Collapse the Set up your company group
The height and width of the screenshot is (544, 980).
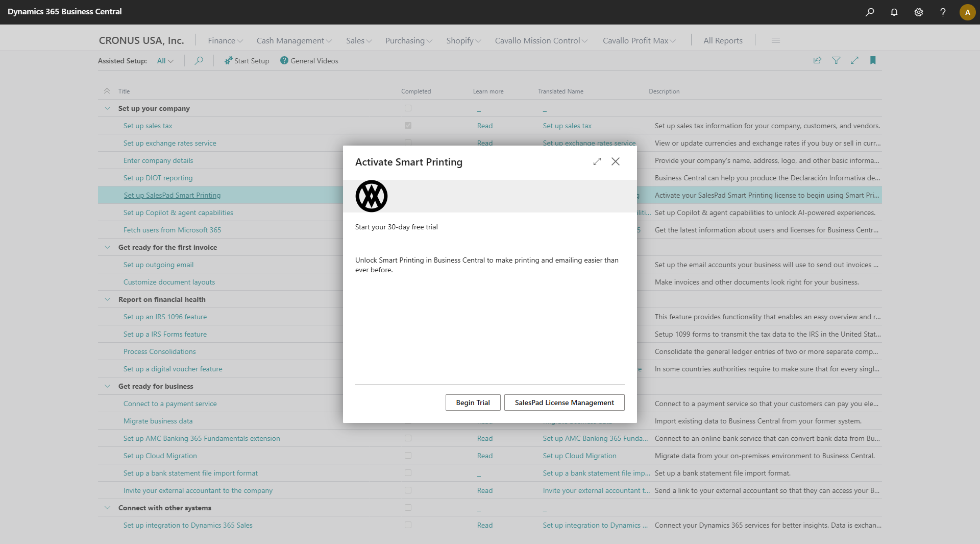107,108
